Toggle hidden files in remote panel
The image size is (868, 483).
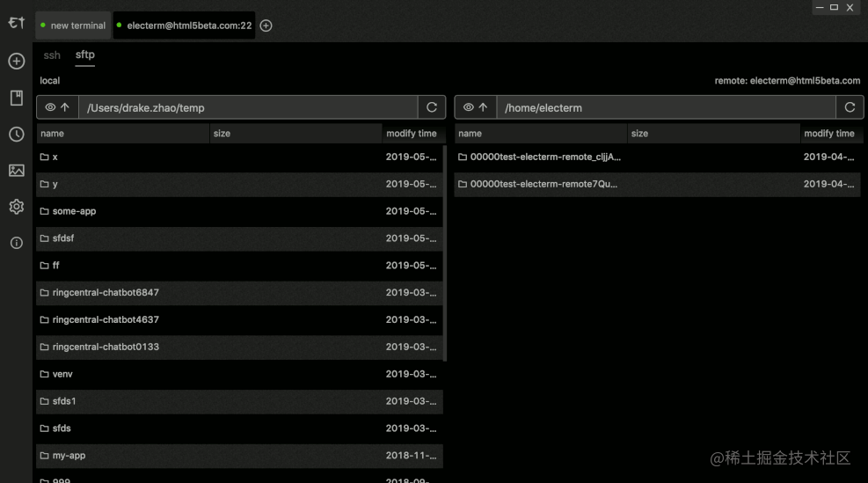(469, 107)
